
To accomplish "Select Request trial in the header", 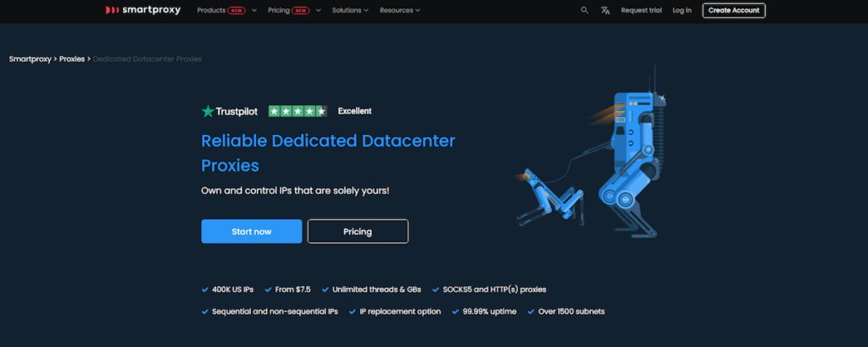I will click(x=641, y=10).
